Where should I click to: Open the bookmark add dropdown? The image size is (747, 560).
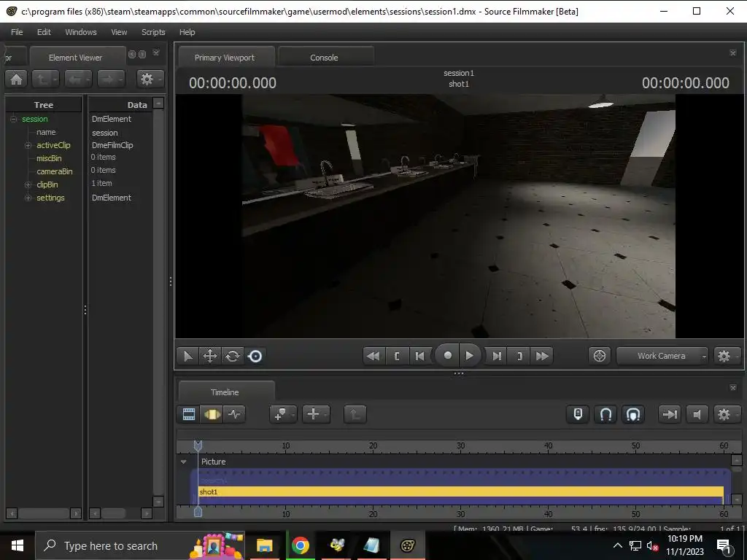point(283,414)
